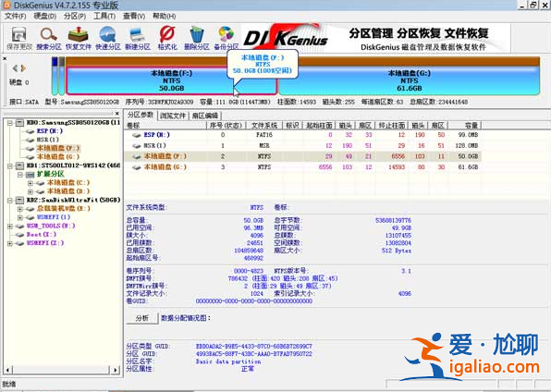The width and height of the screenshot is (551, 392).
Task: Click the Recover Files (恢复文件) toolbar icon
Action: pyautogui.click(x=78, y=38)
